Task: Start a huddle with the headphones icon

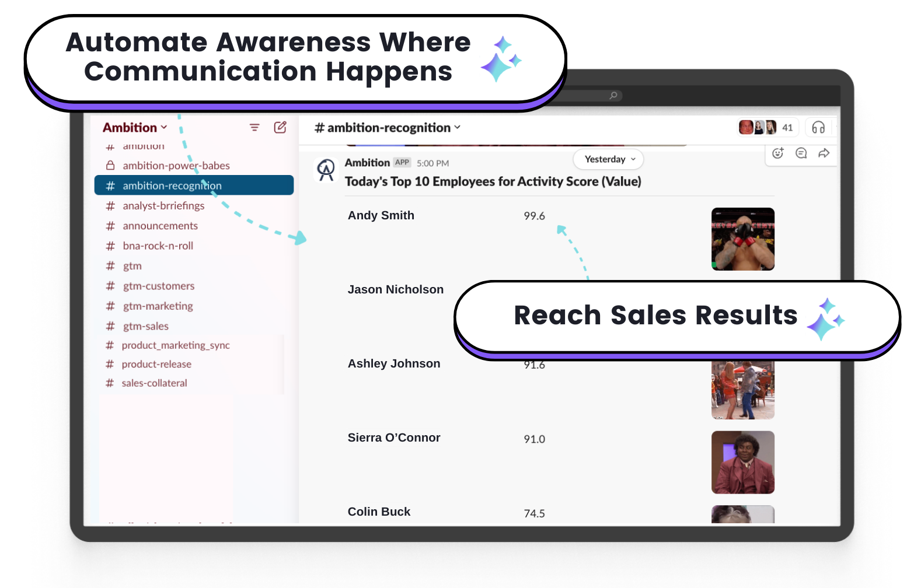Action: pyautogui.click(x=819, y=127)
